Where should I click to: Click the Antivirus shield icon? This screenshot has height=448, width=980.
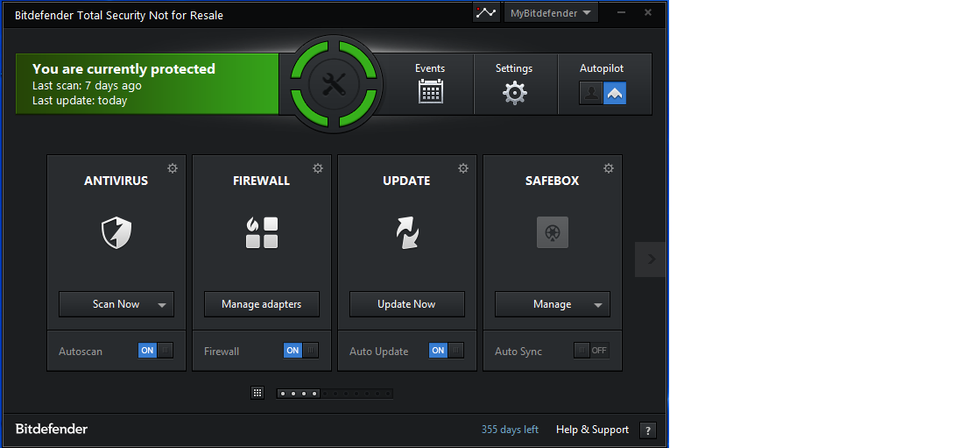click(116, 232)
